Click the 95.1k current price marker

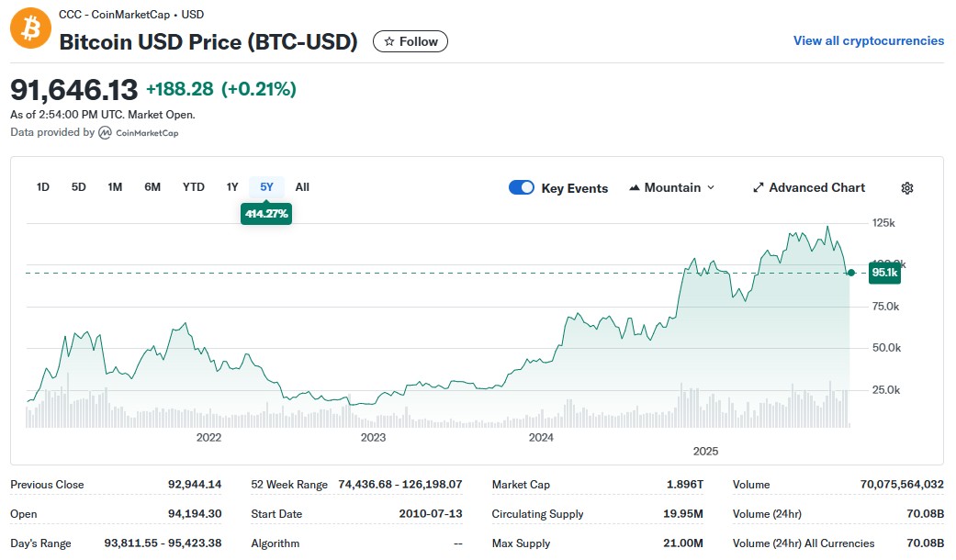pos(884,273)
